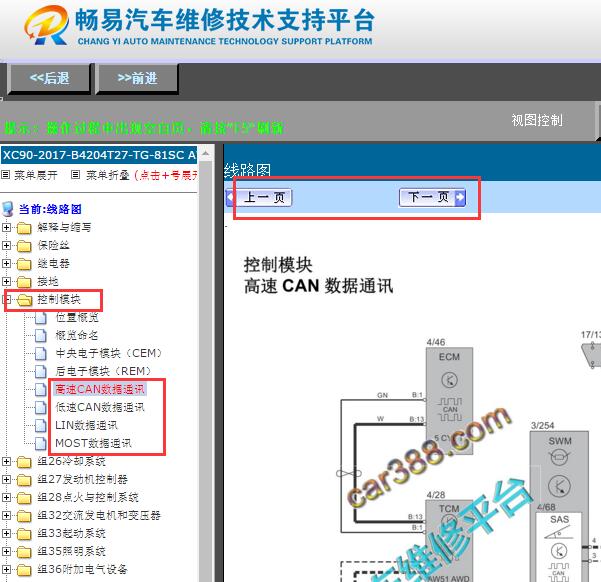Viewport: 601px width, 582px height.
Task: Click the 组32交流发电机和变压器 folder icon
Action: coord(24,516)
